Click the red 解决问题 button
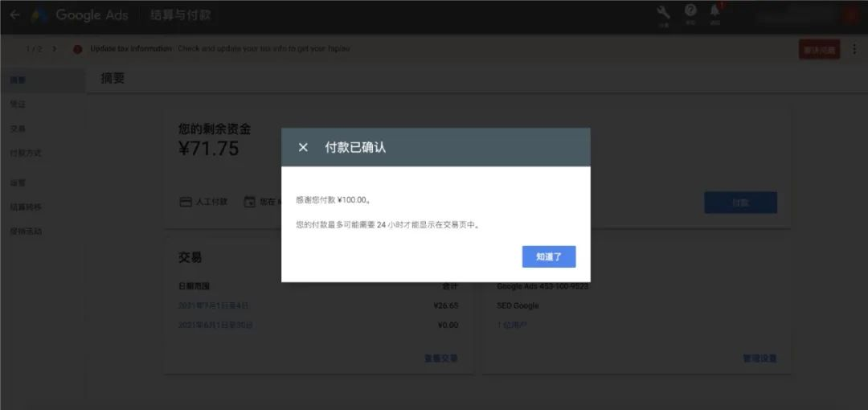Viewport: 868px width, 410px height. point(819,49)
